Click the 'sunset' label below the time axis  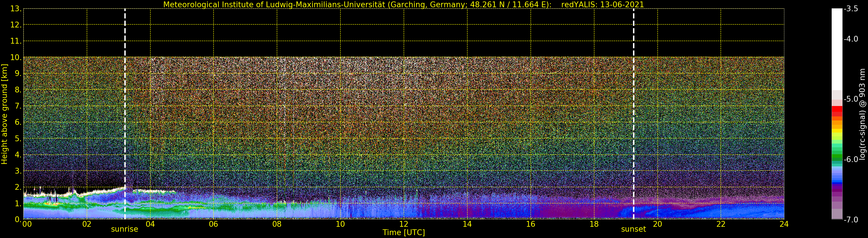(x=634, y=229)
